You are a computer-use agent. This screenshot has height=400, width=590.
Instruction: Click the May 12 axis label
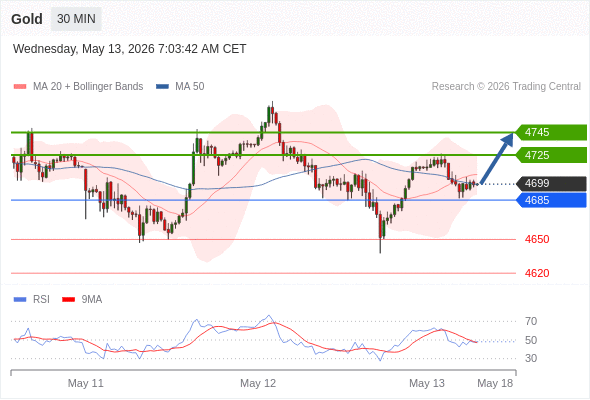(x=258, y=383)
